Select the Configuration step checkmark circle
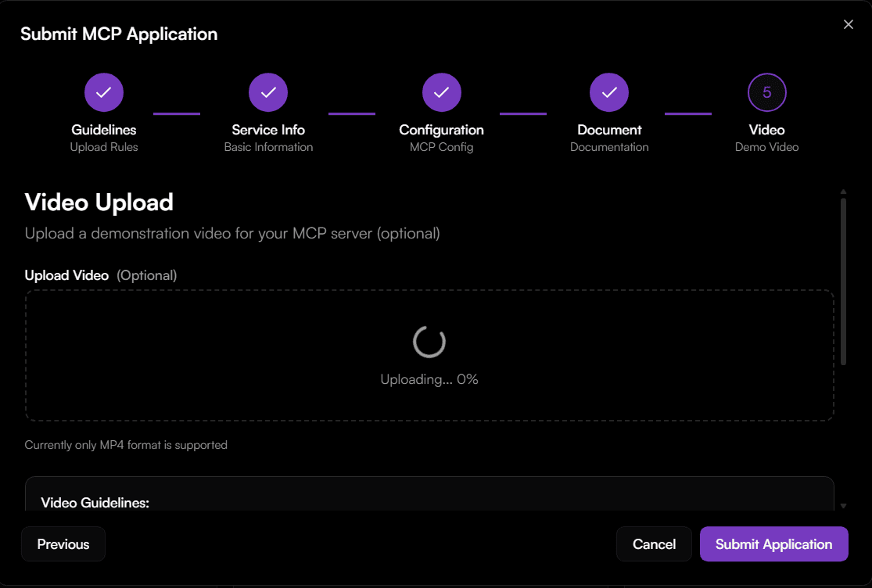The image size is (872, 588). coord(441,92)
